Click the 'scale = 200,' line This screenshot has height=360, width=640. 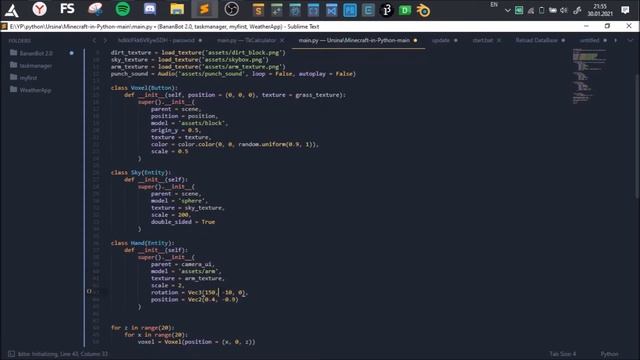point(171,215)
